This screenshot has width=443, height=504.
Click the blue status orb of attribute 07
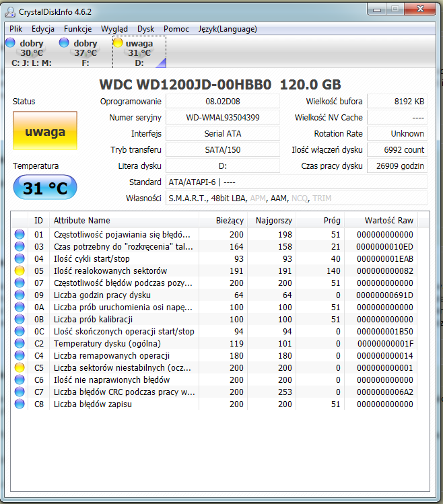(20, 283)
